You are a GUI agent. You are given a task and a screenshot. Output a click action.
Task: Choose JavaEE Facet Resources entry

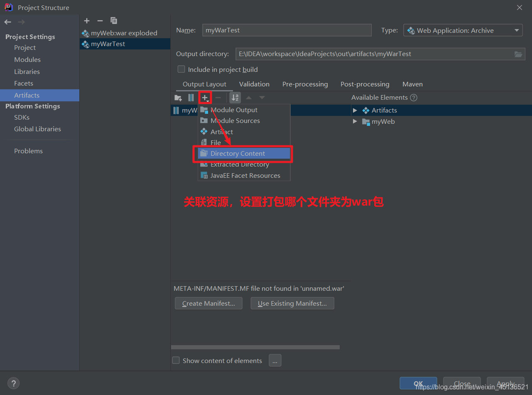[x=244, y=175]
